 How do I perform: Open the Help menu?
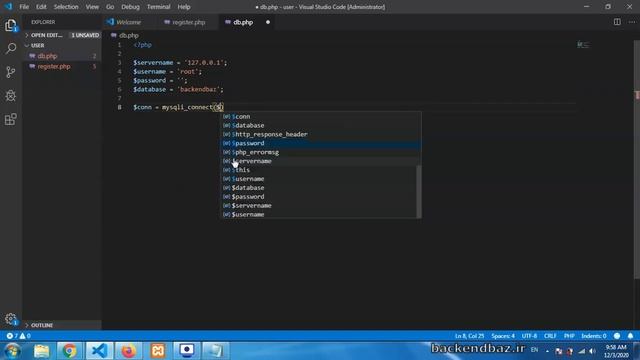[x=184, y=7]
